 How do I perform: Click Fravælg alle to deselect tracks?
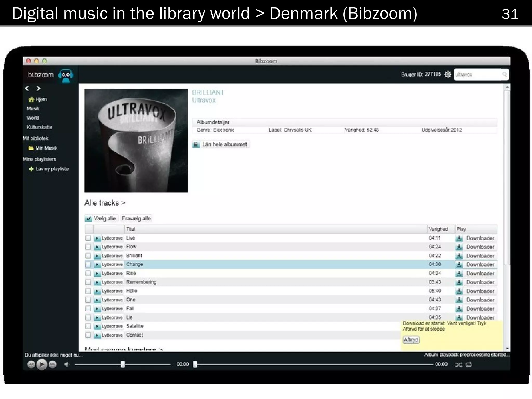(x=136, y=218)
